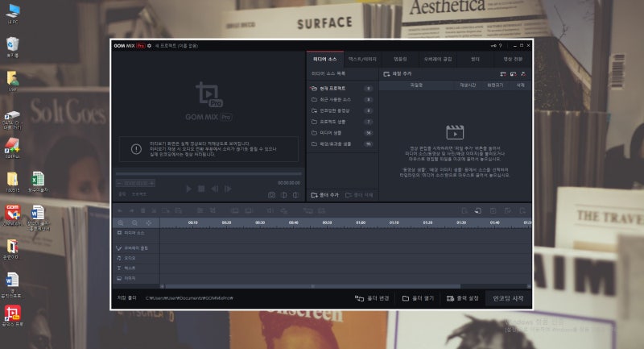This screenshot has height=349, width=644.
Task: Click the 삭제 column header
Action: point(520,85)
